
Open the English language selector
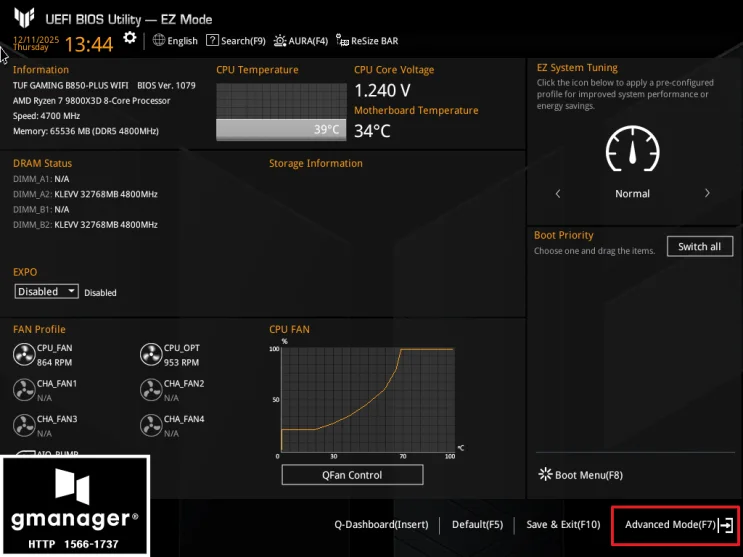pyautogui.click(x=175, y=41)
